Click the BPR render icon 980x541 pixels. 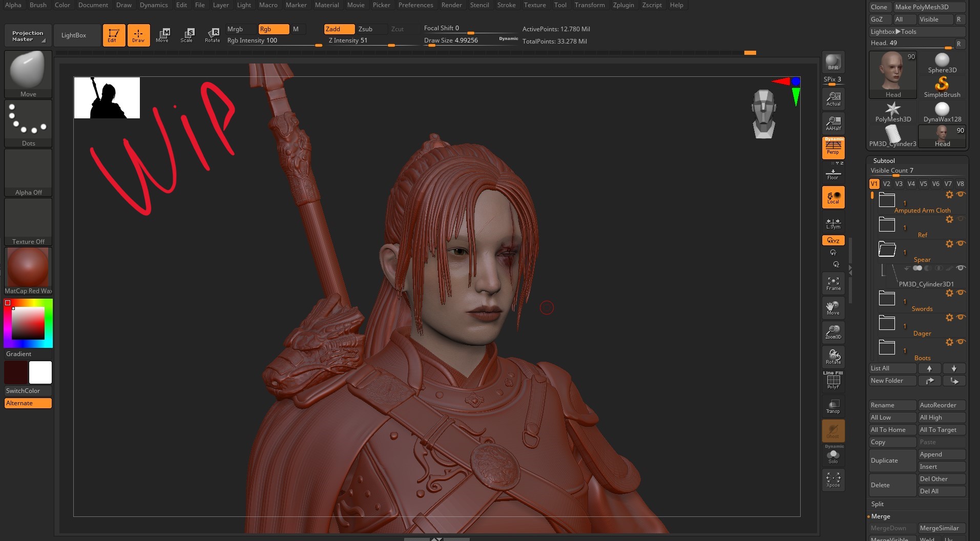(833, 62)
